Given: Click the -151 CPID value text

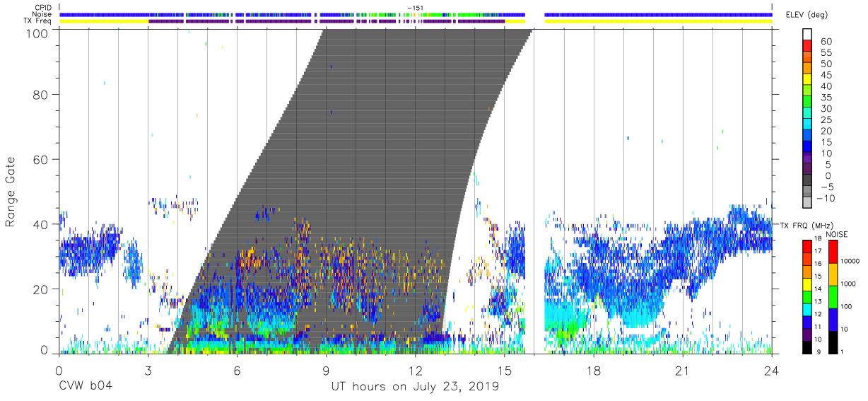Looking at the screenshot, I should pyautogui.click(x=415, y=8).
